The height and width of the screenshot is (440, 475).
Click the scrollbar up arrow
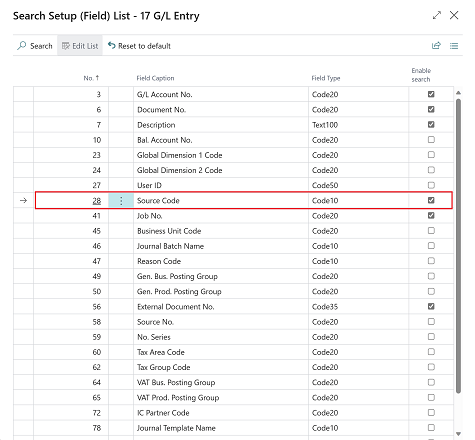(x=458, y=93)
